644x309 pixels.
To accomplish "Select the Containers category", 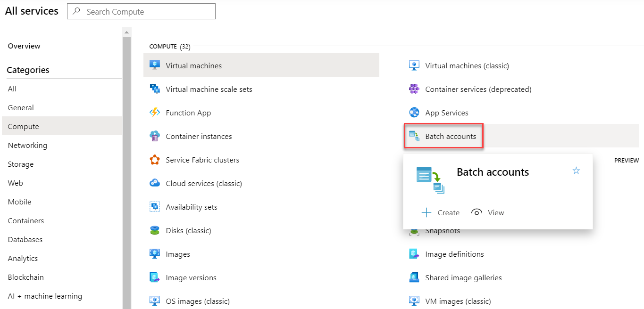I will 26,220.
